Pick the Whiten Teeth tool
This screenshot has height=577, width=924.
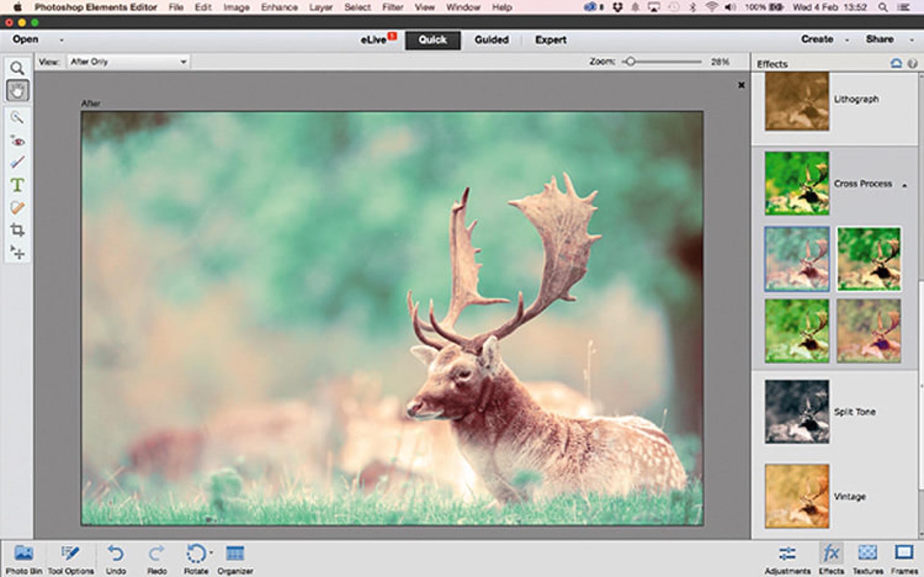[x=17, y=162]
